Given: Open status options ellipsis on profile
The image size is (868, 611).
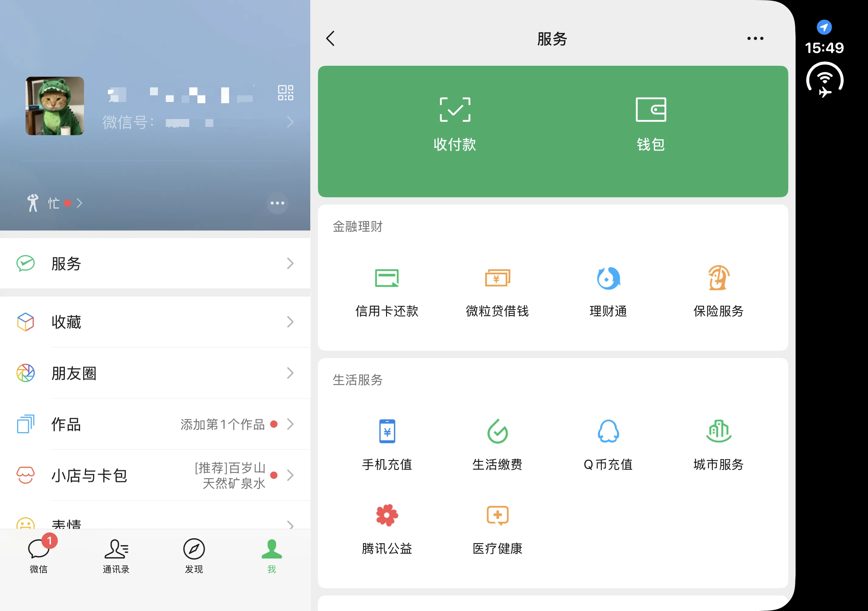Looking at the screenshot, I should click(277, 203).
